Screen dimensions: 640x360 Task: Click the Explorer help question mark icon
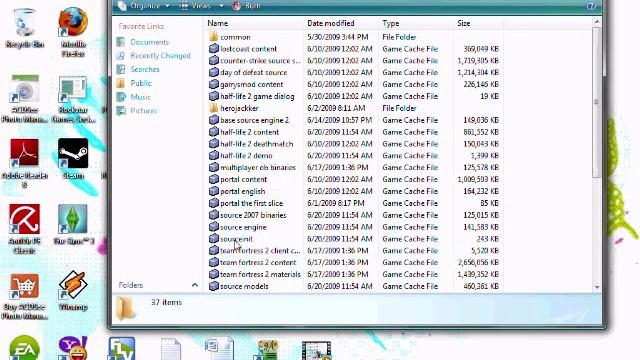(591, 6)
